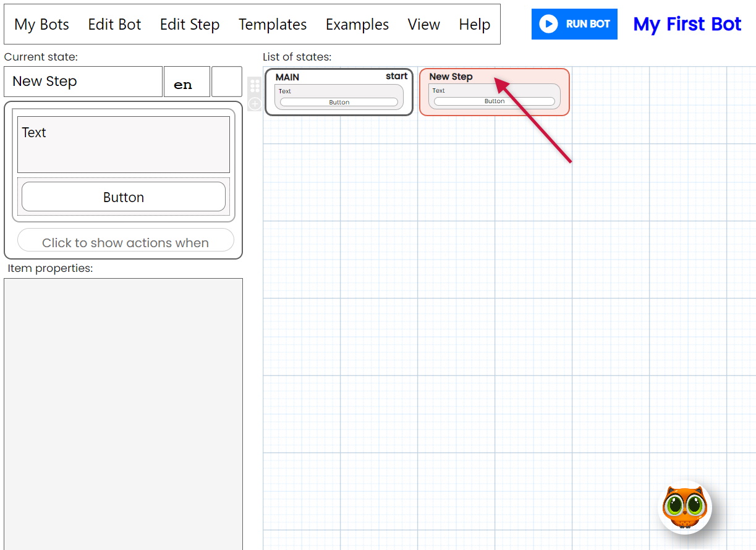
Task: Click the current state name field
Action: tap(83, 82)
